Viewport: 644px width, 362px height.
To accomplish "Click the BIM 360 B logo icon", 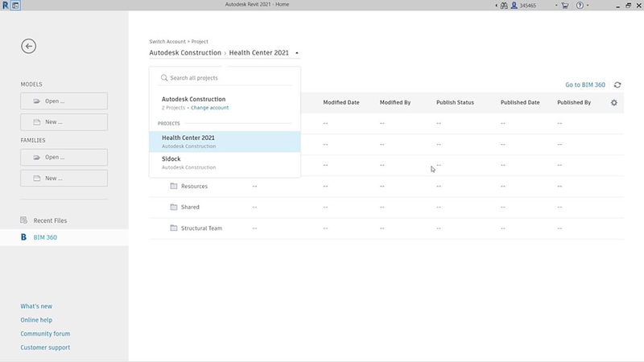I will (x=23, y=237).
